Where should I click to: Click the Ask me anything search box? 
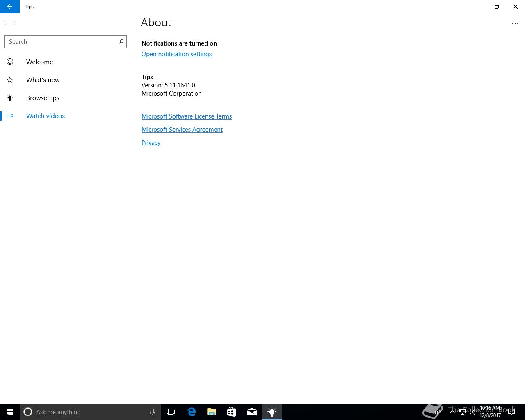click(x=90, y=412)
